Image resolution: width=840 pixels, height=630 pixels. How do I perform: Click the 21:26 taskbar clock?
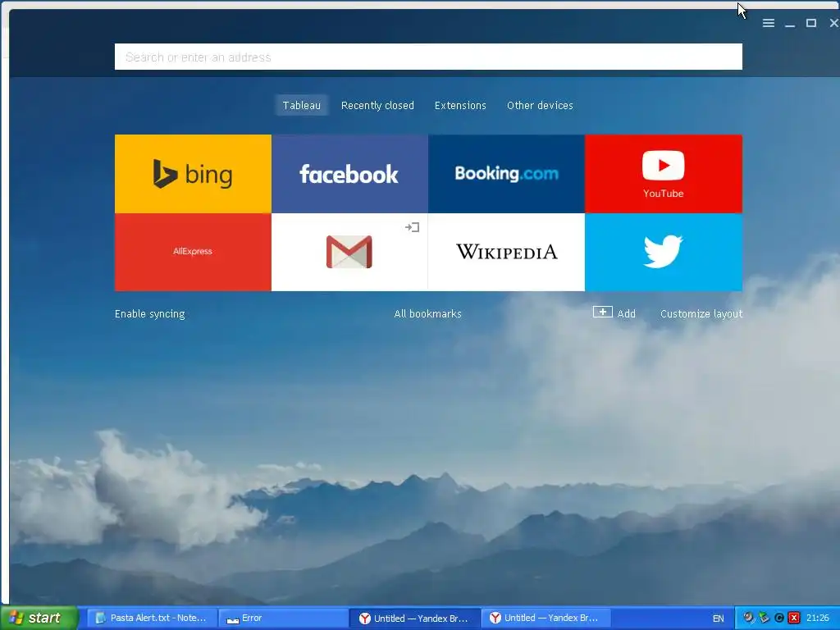[818, 619]
